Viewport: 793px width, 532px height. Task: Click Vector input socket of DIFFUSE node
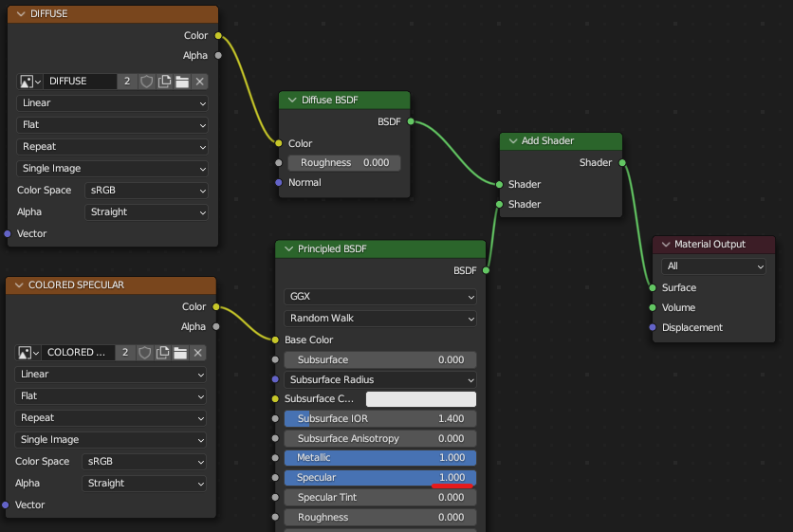7,233
